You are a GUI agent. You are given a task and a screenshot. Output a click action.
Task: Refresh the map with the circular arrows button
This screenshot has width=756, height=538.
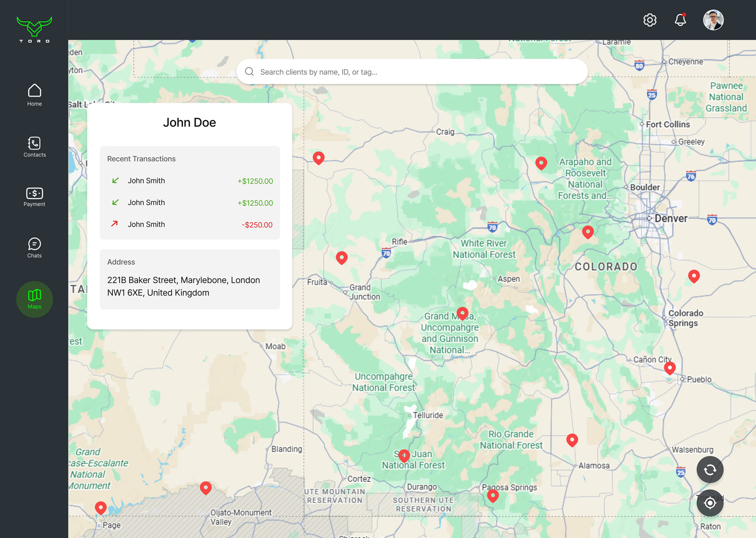click(710, 469)
